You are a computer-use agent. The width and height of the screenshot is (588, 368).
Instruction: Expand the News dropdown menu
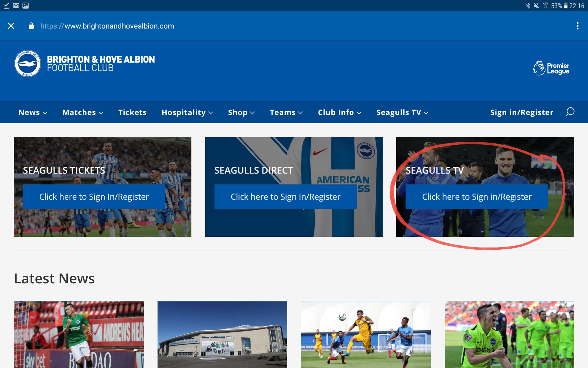(33, 113)
